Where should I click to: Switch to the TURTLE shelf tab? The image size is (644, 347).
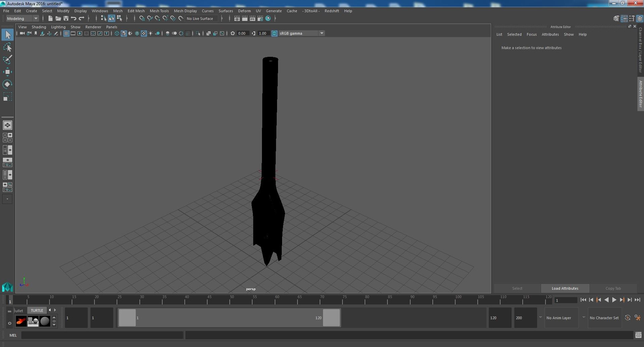point(37,310)
